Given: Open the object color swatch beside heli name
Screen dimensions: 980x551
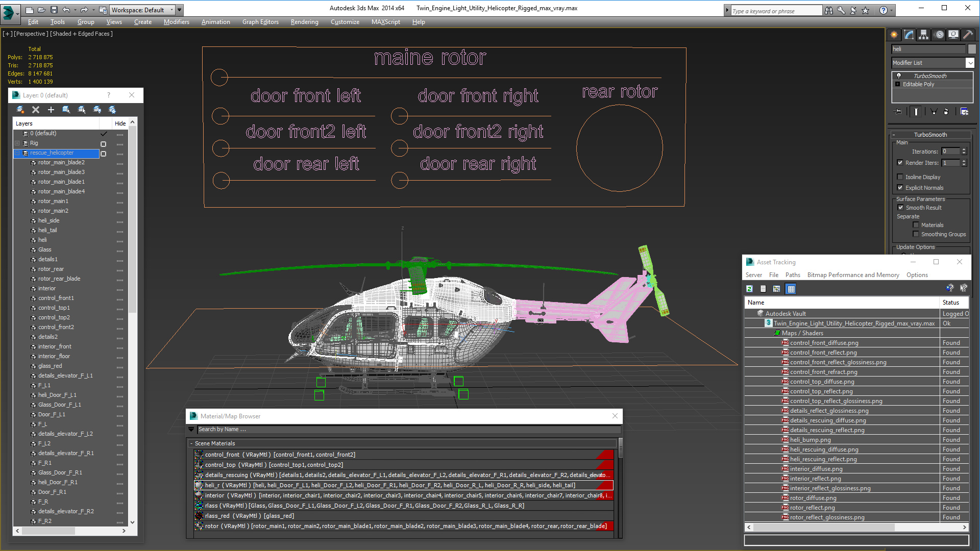Looking at the screenshot, I should coord(972,49).
